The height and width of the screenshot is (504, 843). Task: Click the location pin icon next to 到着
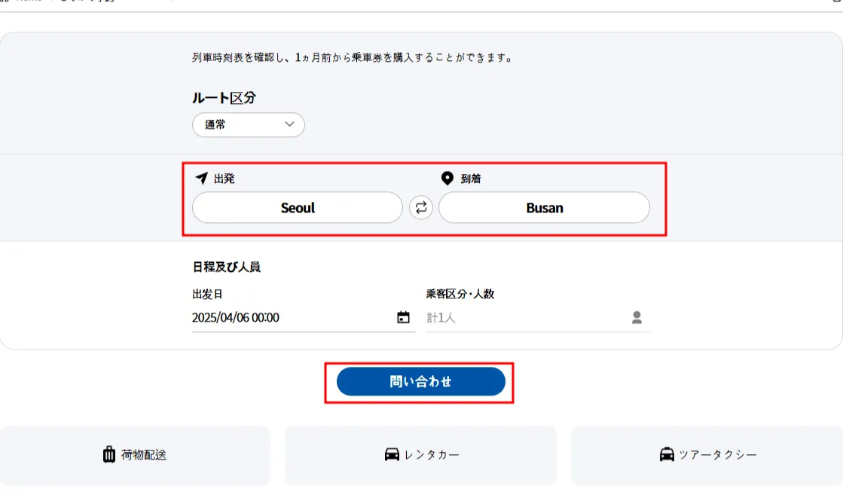coord(447,179)
